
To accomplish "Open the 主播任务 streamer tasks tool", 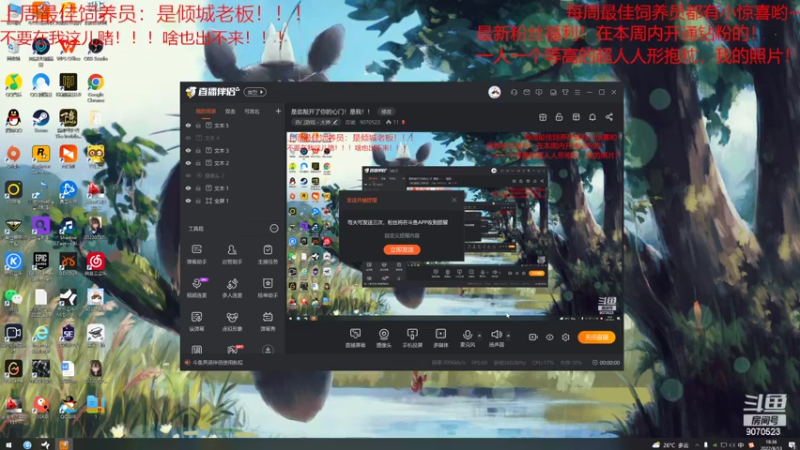I will 267,254.
